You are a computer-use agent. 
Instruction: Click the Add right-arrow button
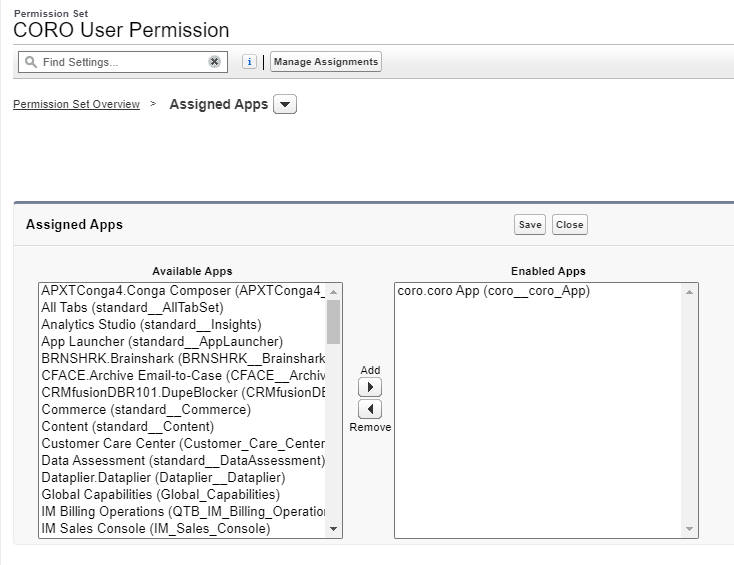coord(369,387)
